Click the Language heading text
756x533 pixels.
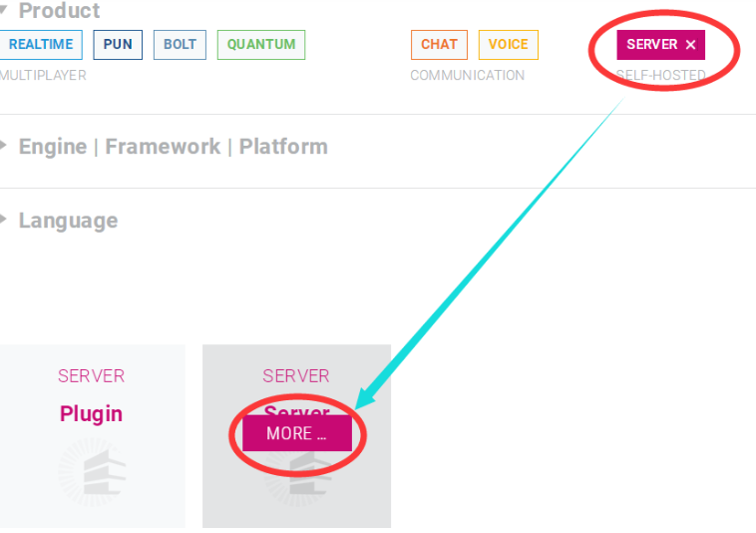(x=68, y=221)
